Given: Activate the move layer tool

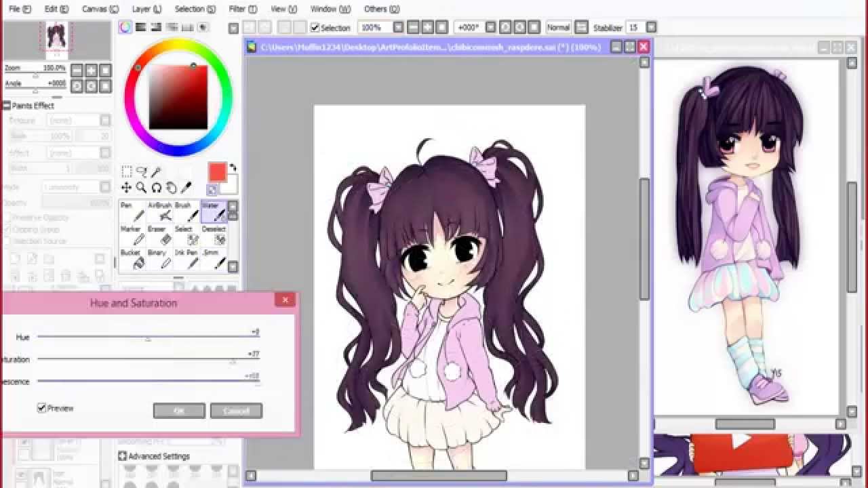Looking at the screenshot, I should point(127,187).
